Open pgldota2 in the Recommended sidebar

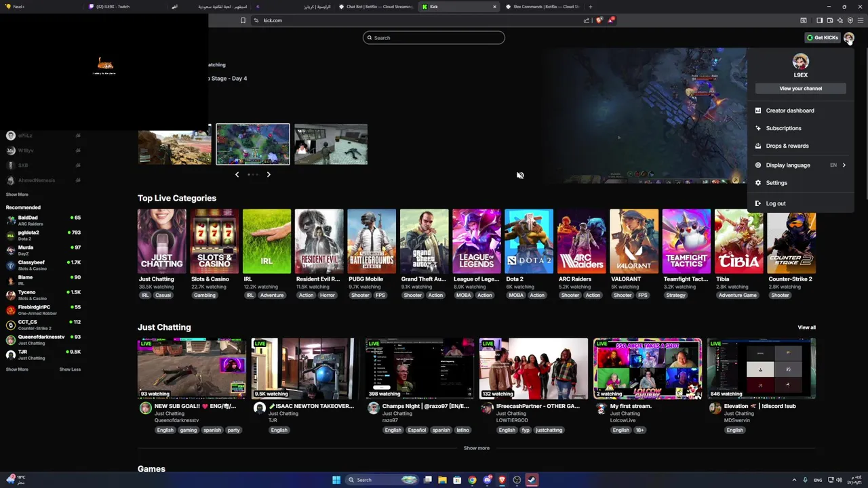43,235
